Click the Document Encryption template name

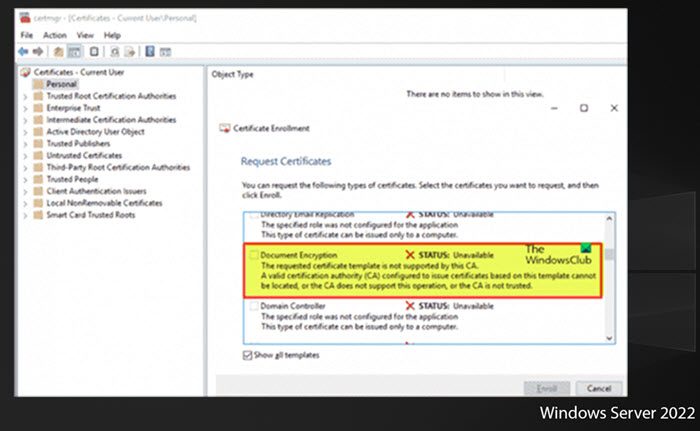coord(299,255)
